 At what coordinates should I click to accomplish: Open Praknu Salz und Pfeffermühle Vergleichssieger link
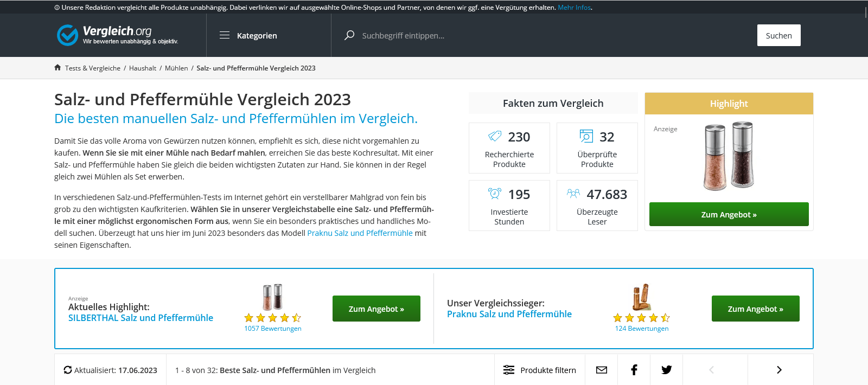[509, 314]
